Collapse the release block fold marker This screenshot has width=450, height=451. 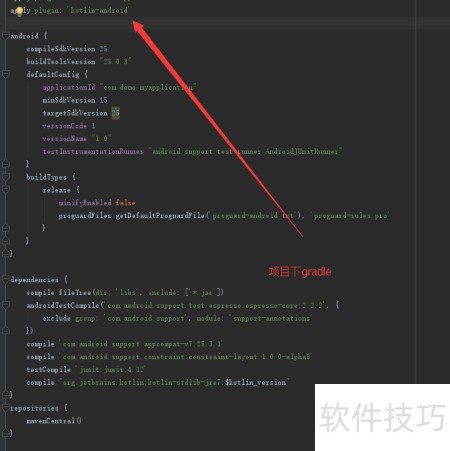5,189
